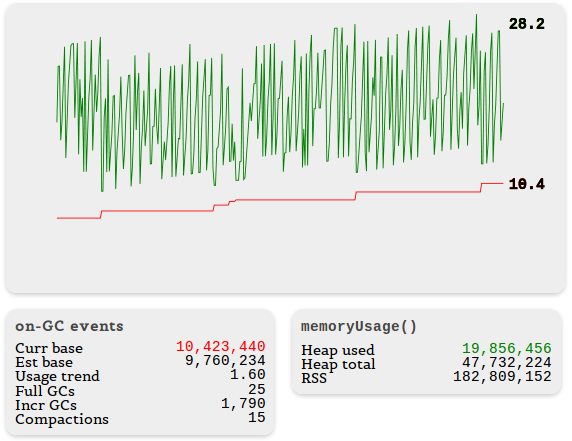572x441 pixels.
Task: Click the red Curr base value 10,423,440
Action: (x=221, y=346)
